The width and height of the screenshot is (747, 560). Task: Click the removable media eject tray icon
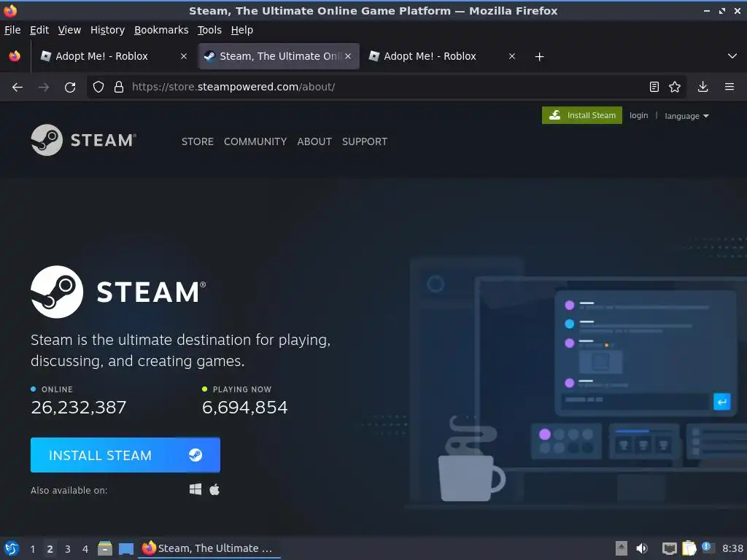tap(622, 548)
